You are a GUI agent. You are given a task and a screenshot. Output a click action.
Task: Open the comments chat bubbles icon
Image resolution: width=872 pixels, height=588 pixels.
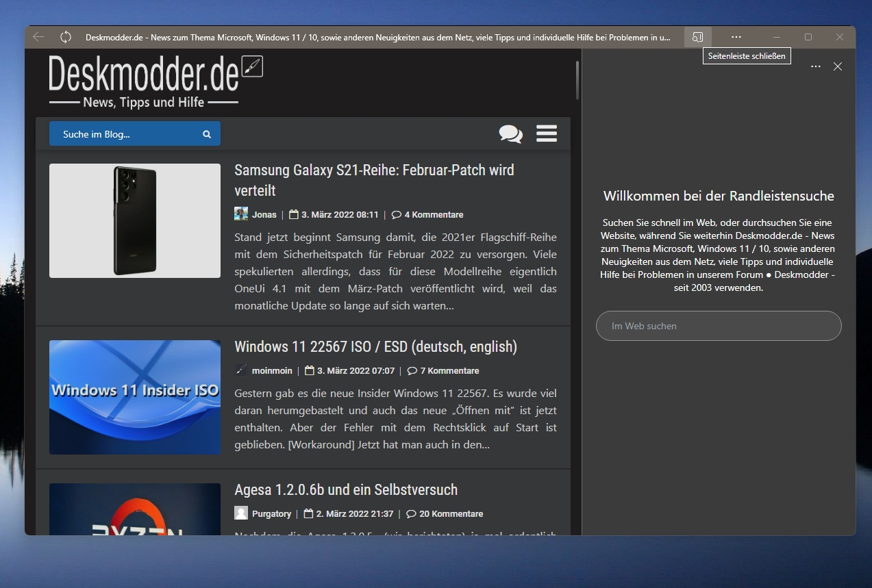(510, 133)
